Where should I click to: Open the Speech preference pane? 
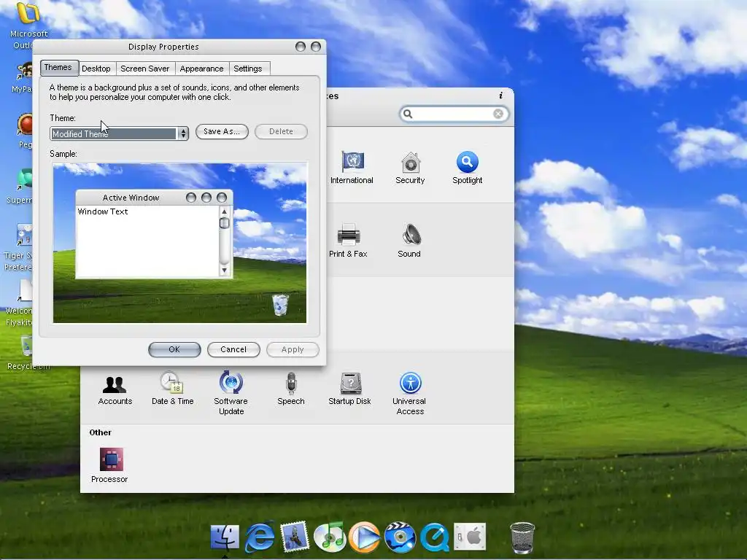291,388
